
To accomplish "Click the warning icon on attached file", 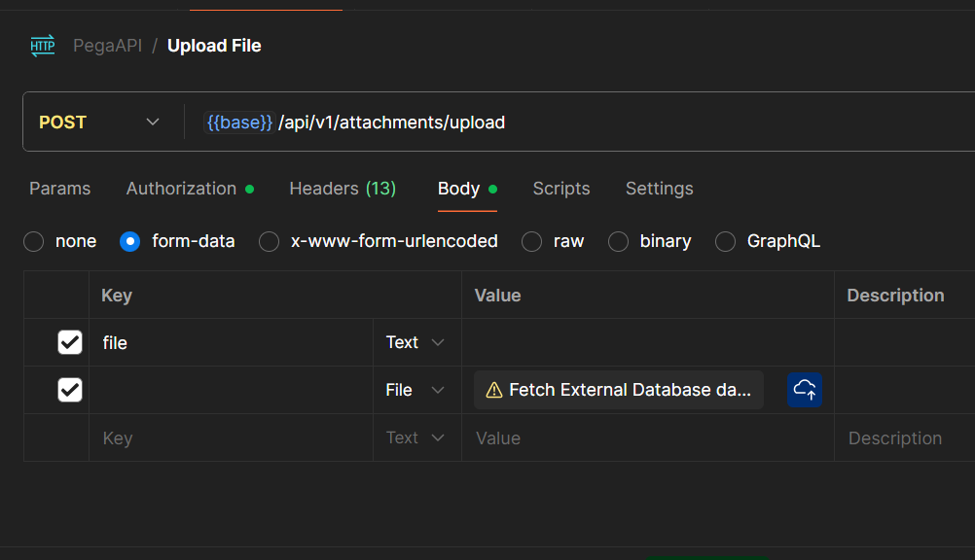I will [493, 390].
